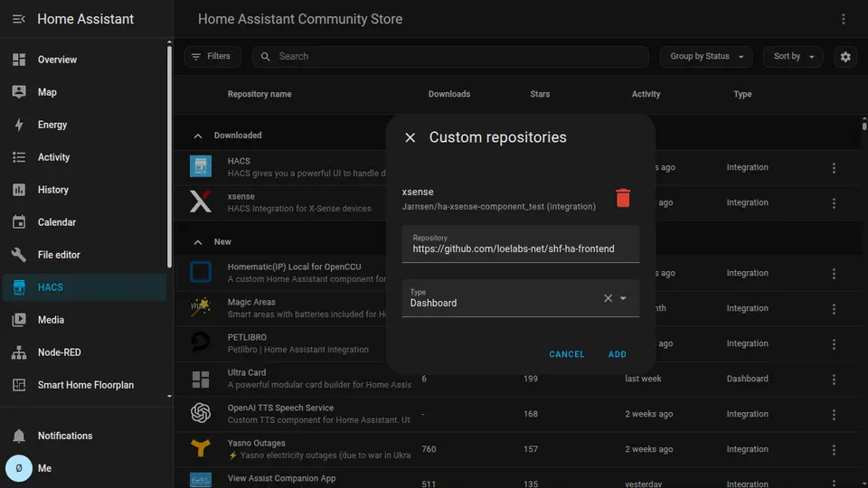The image size is (868, 488).
Task: Sort by Stars column header
Action: pyautogui.click(x=540, y=94)
